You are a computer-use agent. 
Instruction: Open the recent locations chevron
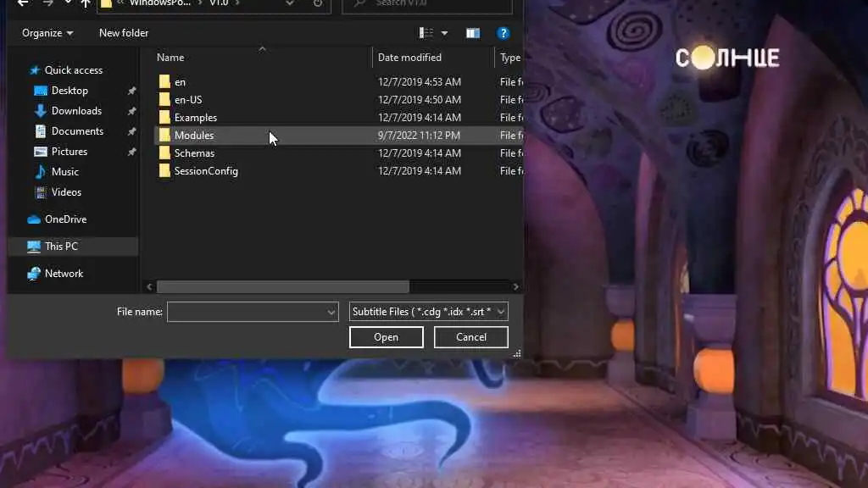point(68,3)
